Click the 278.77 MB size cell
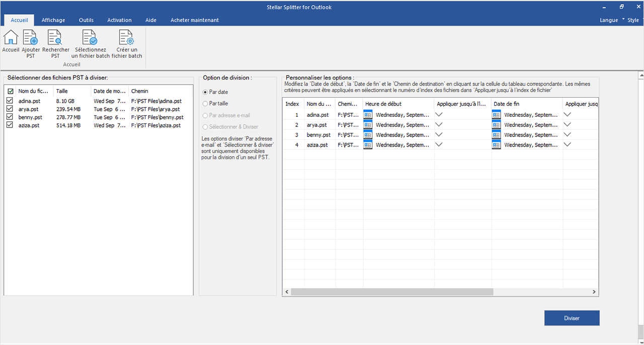 coord(68,117)
